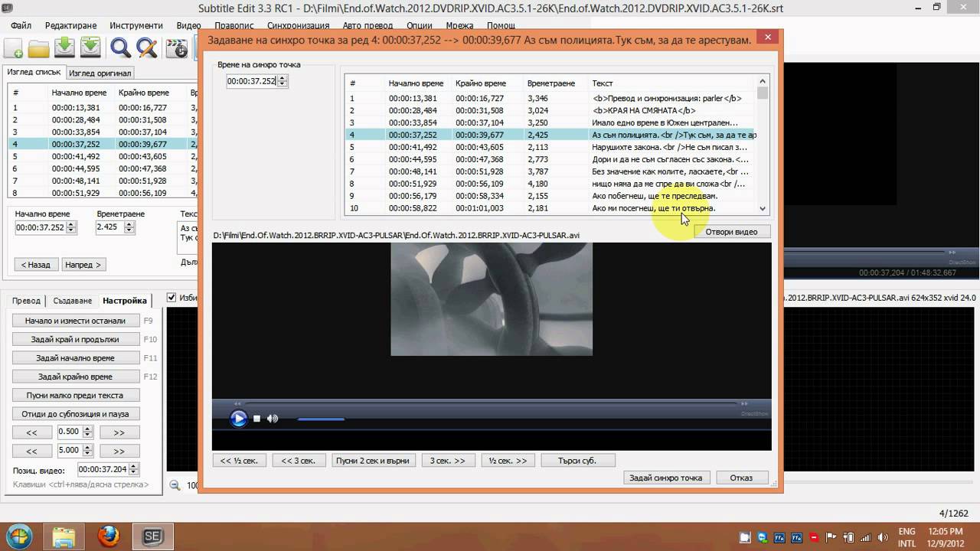Click the sync point time input field
Image resolution: width=980 pixels, height=551 pixels.
pyautogui.click(x=251, y=81)
